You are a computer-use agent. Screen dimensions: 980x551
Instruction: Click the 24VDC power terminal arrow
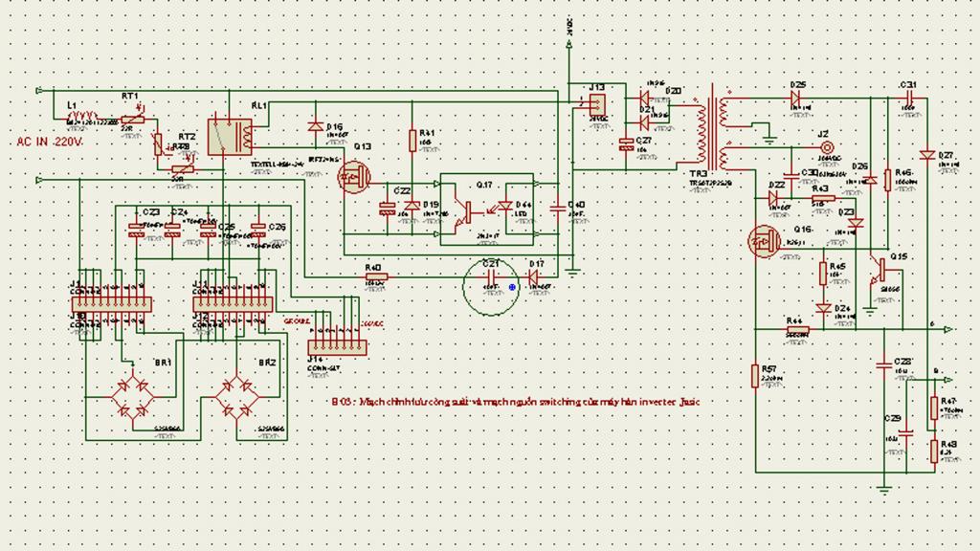[568, 44]
